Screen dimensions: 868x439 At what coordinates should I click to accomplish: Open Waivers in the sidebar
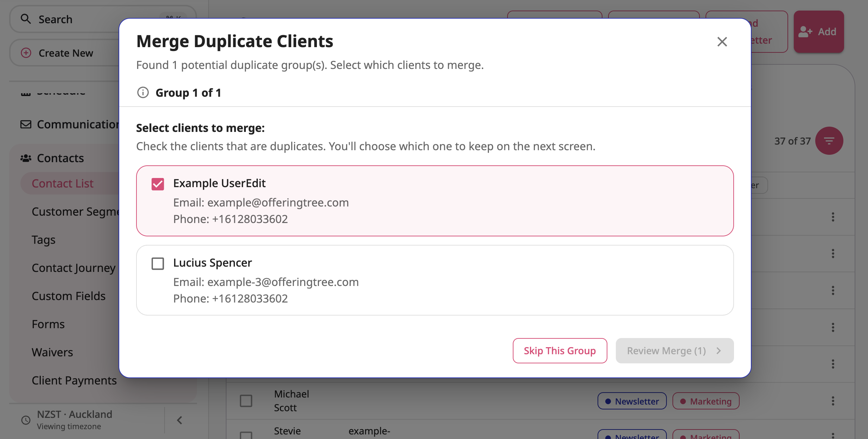pyautogui.click(x=52, y=352)
